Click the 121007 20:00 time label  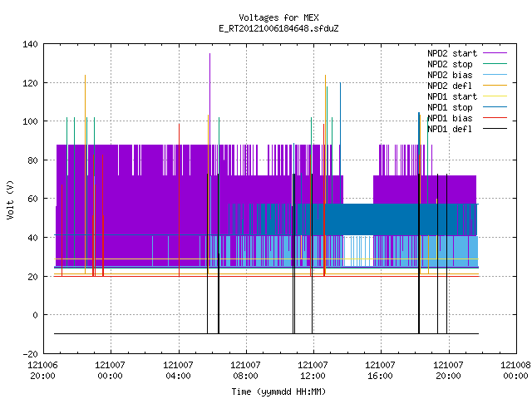(449, 371)
